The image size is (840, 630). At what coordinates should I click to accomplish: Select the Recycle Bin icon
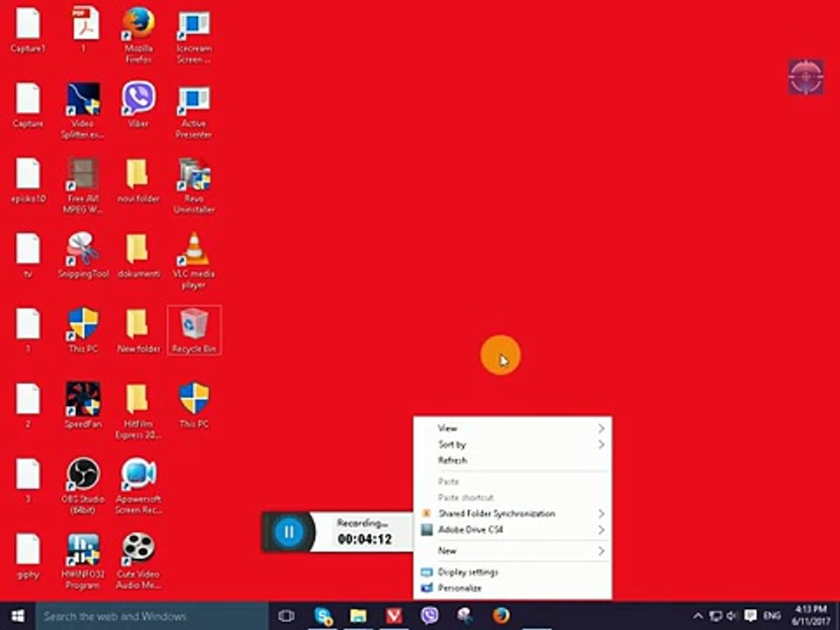pos(194,331)
